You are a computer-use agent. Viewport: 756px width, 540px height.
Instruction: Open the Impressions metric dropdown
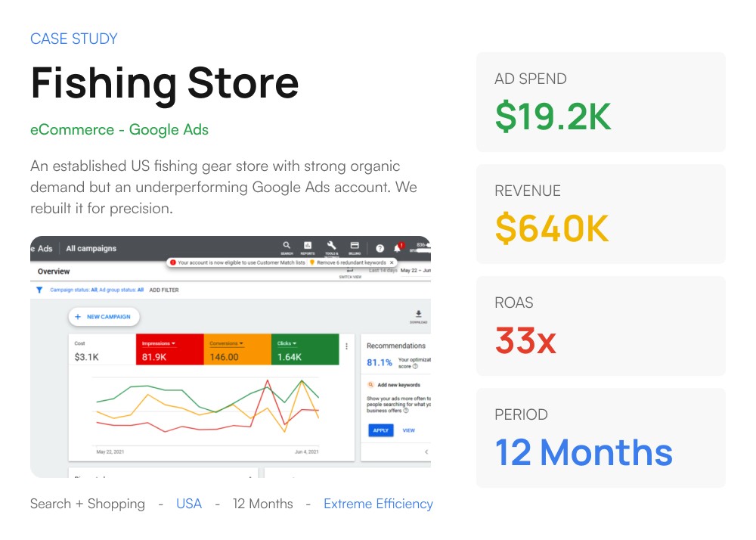coord(159,343)
